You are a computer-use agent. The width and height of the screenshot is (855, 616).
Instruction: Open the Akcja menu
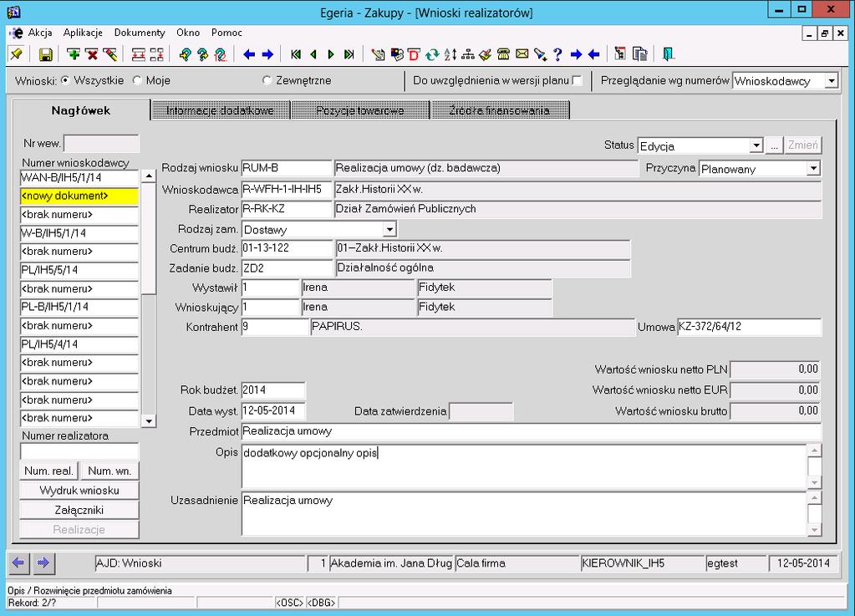[40, 33]
